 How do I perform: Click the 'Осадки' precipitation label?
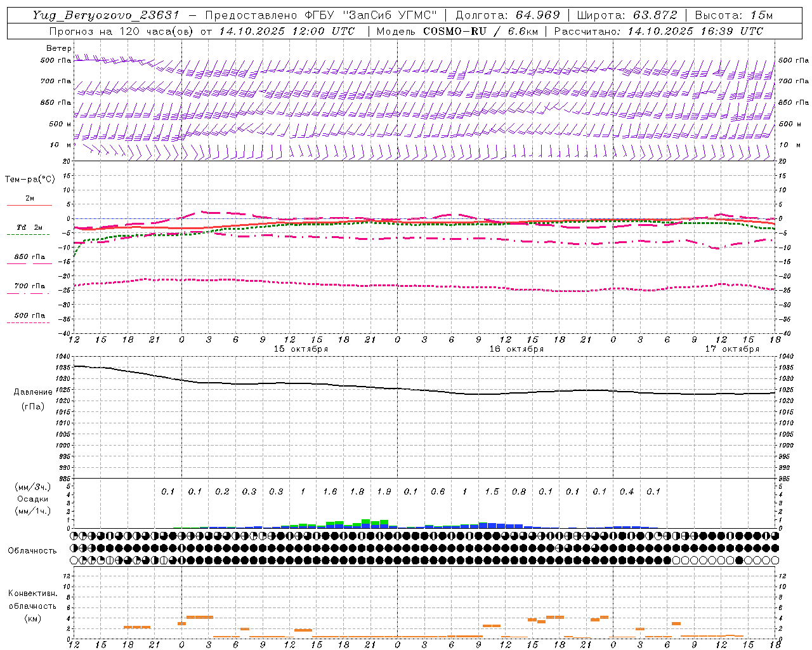pos(33,499)
